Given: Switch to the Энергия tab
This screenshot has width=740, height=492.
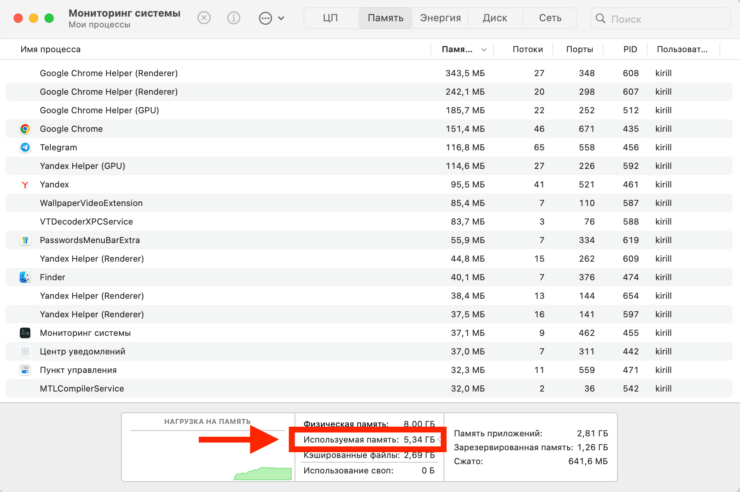Looking at the screenshot, I should (x=440, y=18).
